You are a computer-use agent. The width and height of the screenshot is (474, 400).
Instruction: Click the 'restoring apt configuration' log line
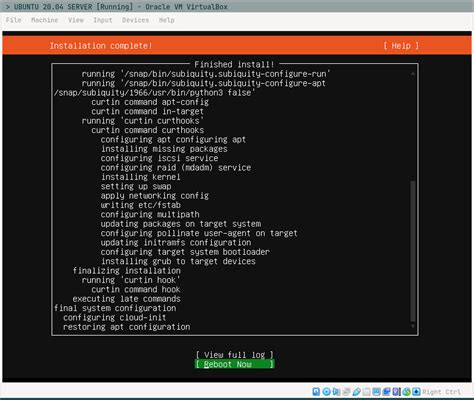point(126,327)
